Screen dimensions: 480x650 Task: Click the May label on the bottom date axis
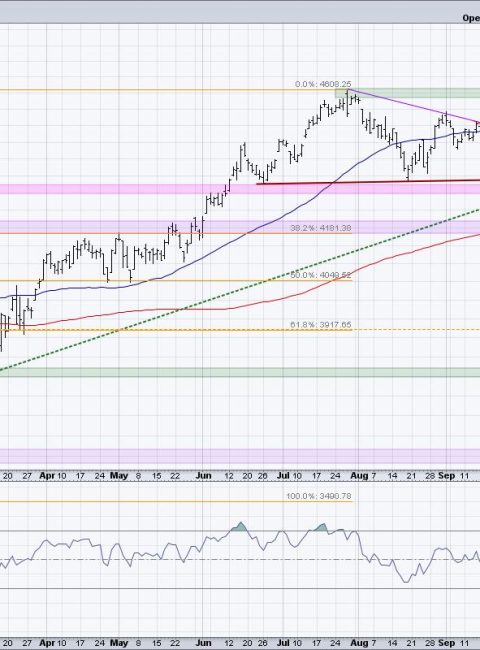coord(119,643)
